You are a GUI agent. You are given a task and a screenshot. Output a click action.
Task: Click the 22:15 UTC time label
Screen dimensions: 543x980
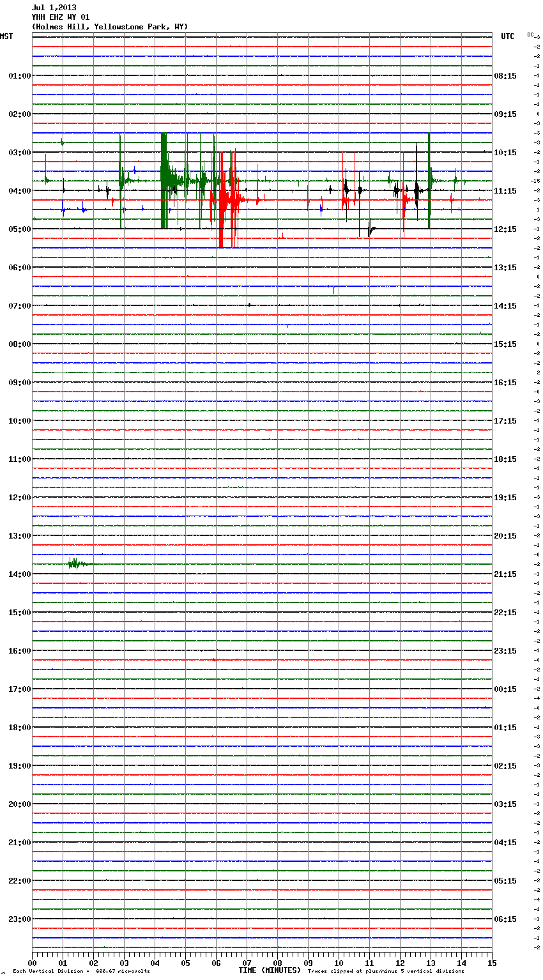click(505, 613)
